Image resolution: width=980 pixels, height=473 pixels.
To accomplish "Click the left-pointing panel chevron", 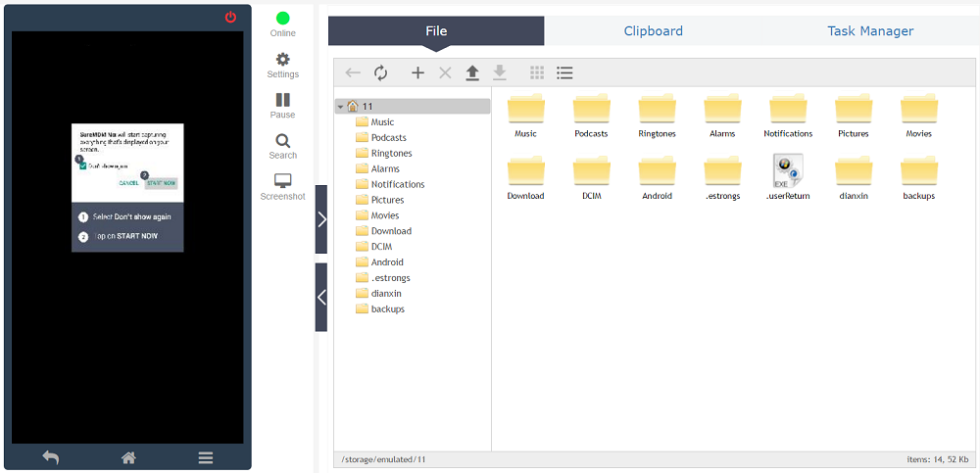I will pyautogui.click(x=321, y=297).
